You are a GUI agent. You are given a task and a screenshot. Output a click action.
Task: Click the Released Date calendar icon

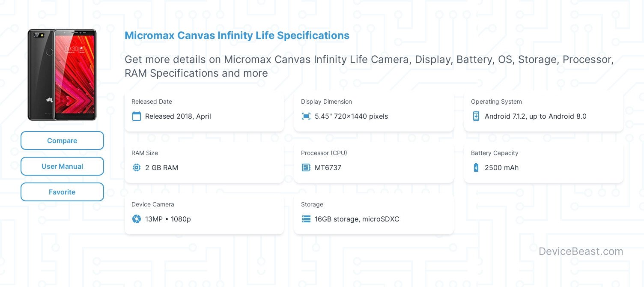(137, 116)
